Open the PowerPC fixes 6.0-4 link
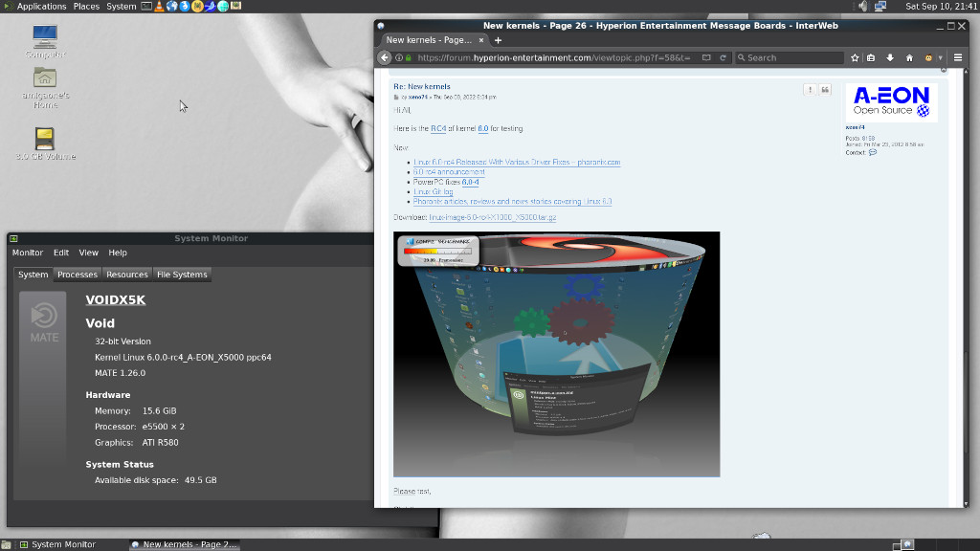 (x=471, y=182)
